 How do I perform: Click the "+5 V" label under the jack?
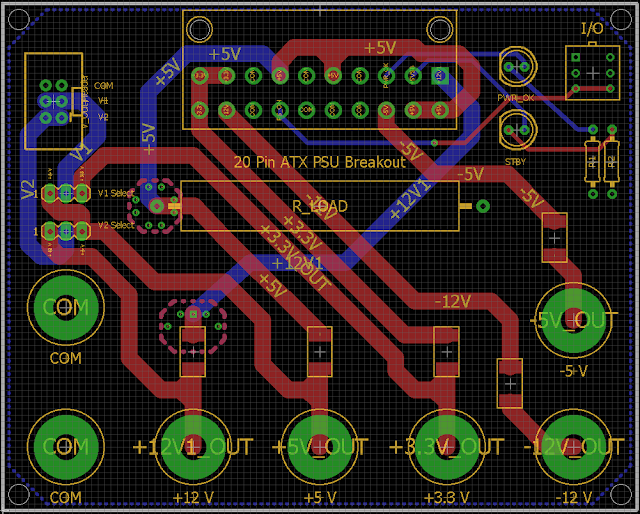click(x=320, y=498)
